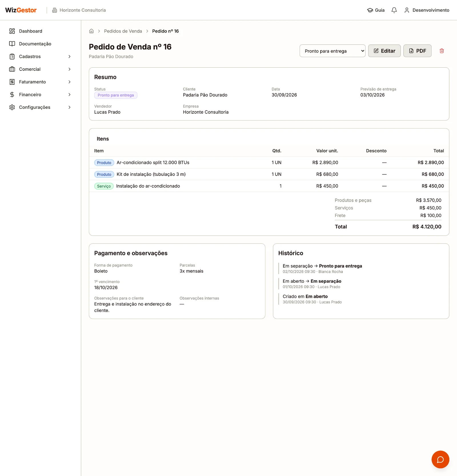
Task: Open the notifications bell icon
Action: tap(394, 10)
